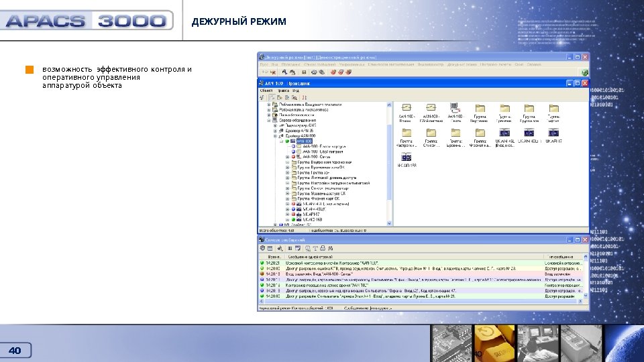Select the UK APH7 controller icon in the right pane

(x=553, y=133)
